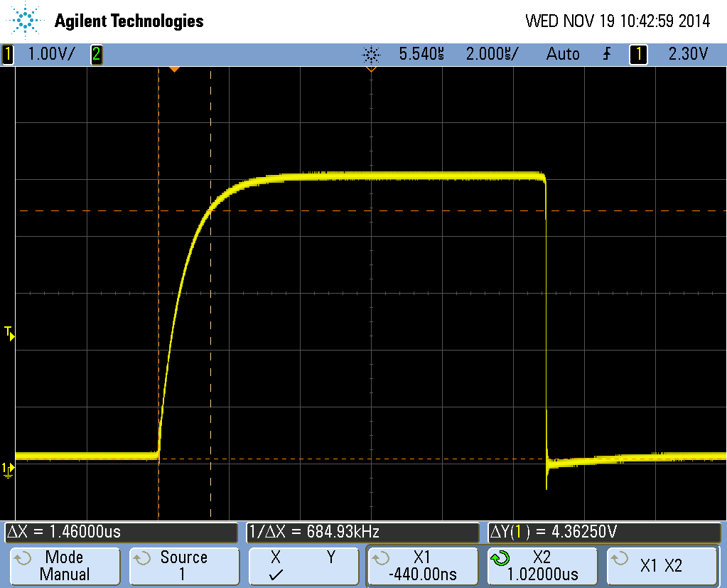Switch to the Y cursors option
This screenshot has height=588, width=727.
click(x=330, y=558)
